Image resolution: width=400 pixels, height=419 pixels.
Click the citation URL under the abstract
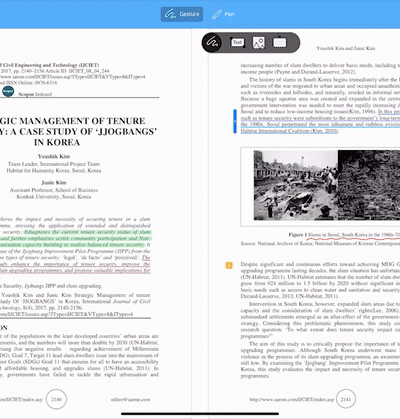[66, 314]
